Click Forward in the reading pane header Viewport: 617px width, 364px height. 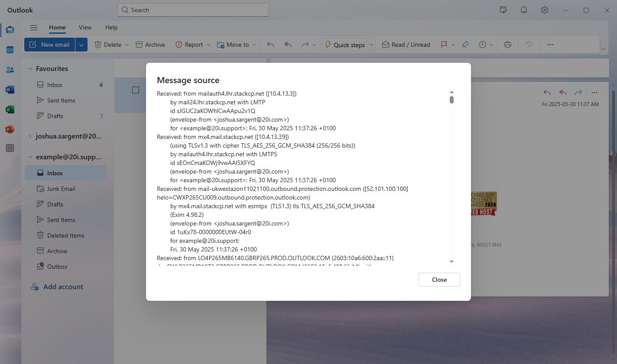pos(578,93)
